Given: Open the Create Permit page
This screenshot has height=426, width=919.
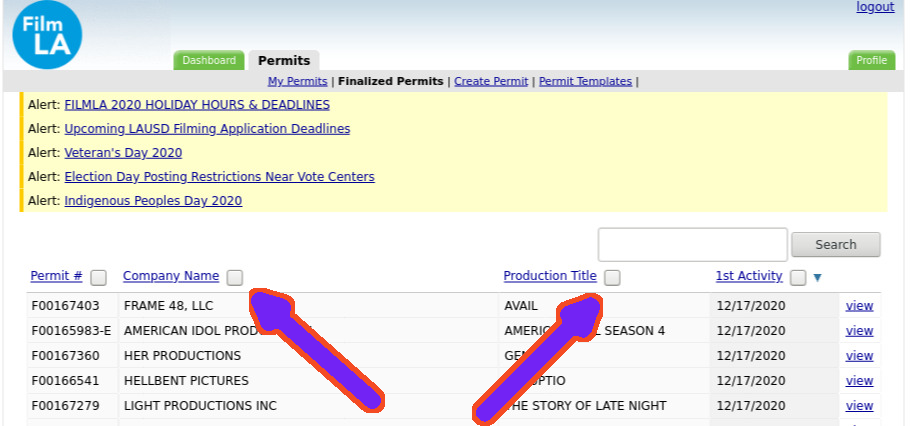Looking at the screenshot, I should tap(491, 81).
